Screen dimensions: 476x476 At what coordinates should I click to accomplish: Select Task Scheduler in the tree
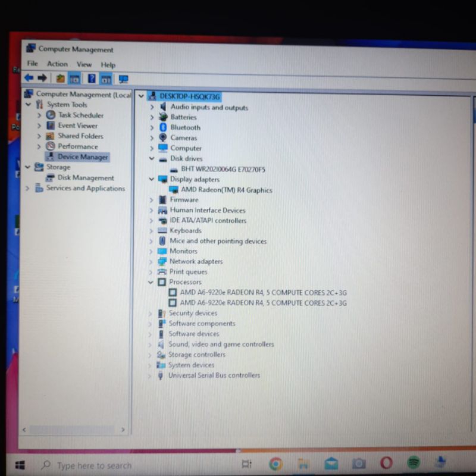(81, 115)
